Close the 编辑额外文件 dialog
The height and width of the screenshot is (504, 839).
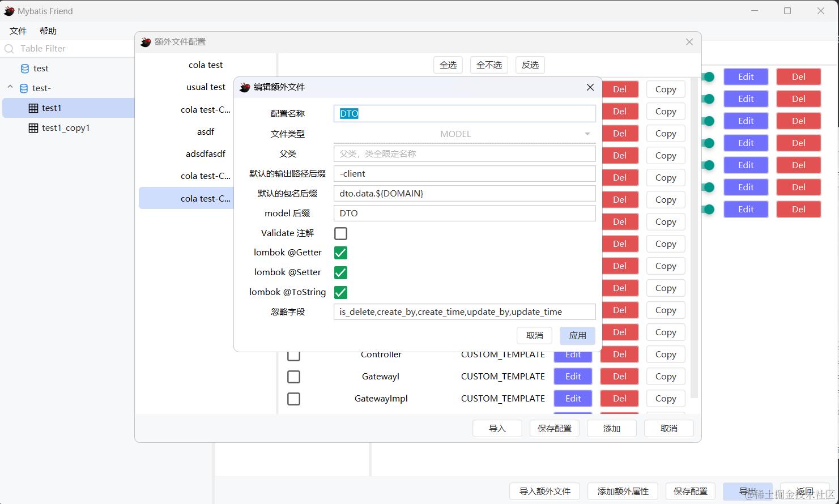point(590,87)
